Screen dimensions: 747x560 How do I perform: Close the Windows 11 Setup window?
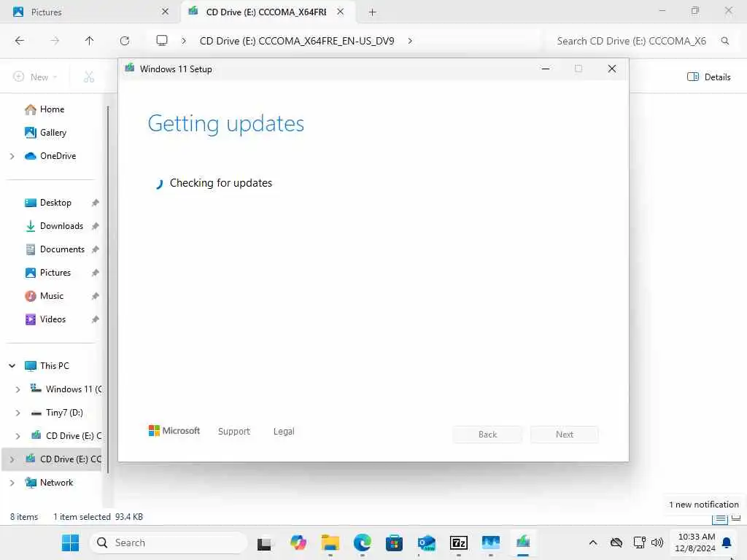[x=612, y=69]
